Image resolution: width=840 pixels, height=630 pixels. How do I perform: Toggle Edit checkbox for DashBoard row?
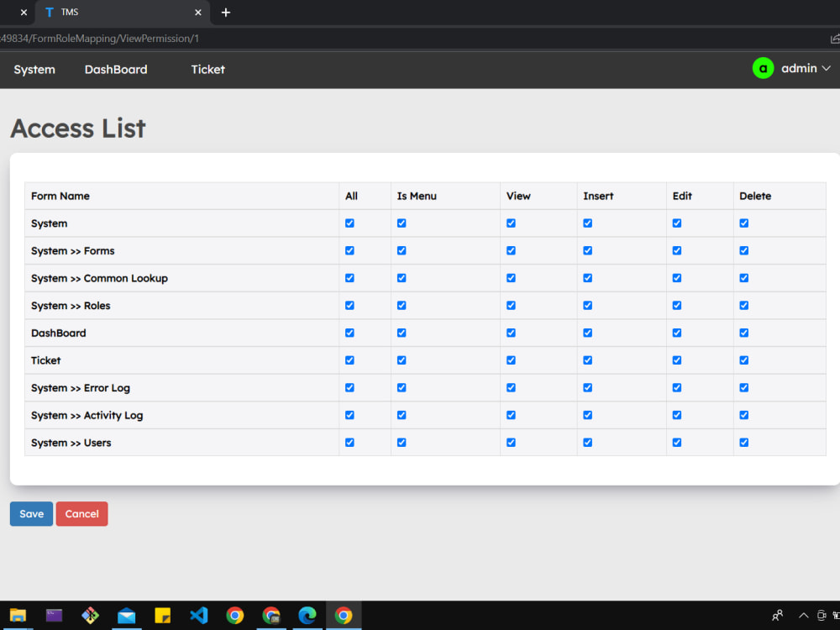point(677,333)
